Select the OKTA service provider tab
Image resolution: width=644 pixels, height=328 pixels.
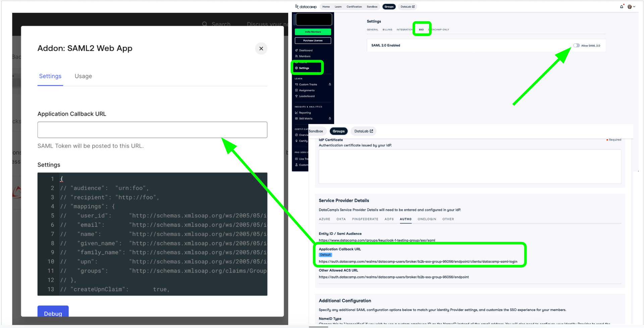(x=341, y=219)
